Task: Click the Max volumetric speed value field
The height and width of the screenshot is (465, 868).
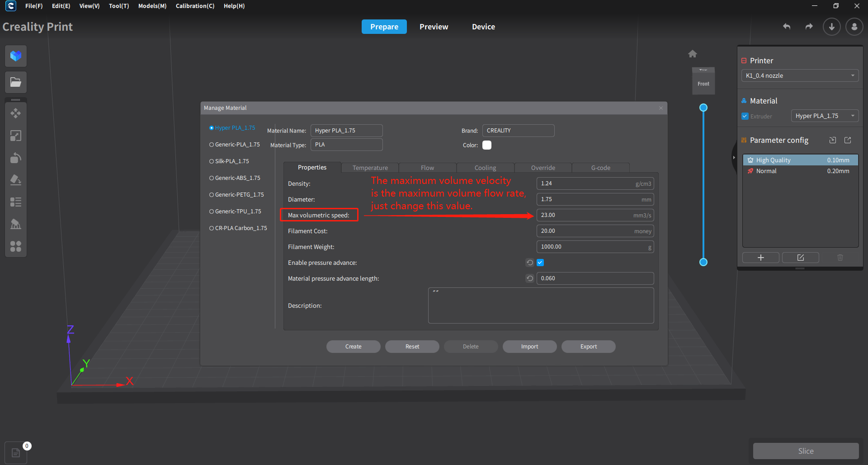Action: click(595, 215)
